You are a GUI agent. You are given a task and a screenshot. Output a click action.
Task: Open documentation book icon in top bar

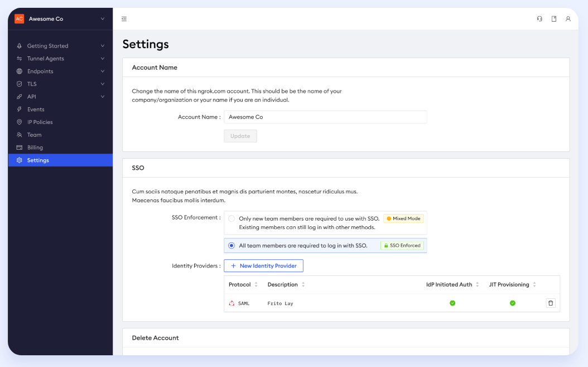554,19
